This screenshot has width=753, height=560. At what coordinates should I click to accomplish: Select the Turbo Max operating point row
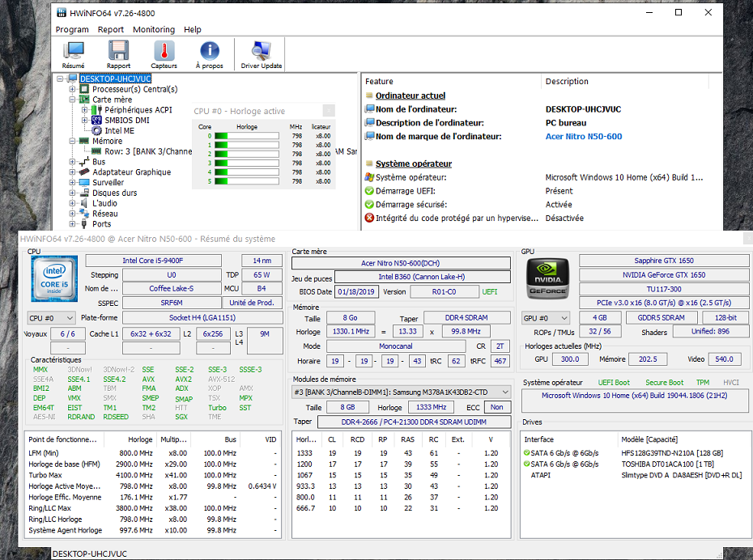[x=153, y=475]
